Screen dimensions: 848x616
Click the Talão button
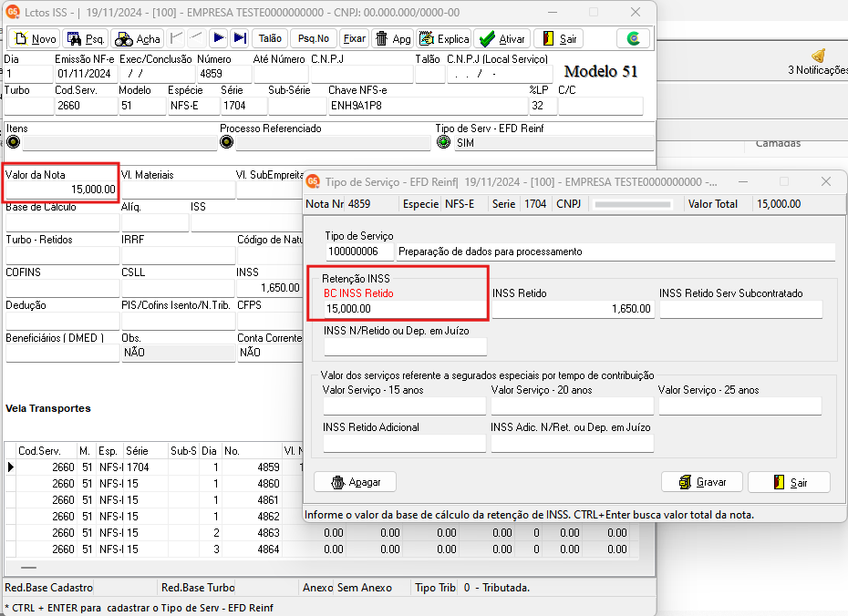270,38
